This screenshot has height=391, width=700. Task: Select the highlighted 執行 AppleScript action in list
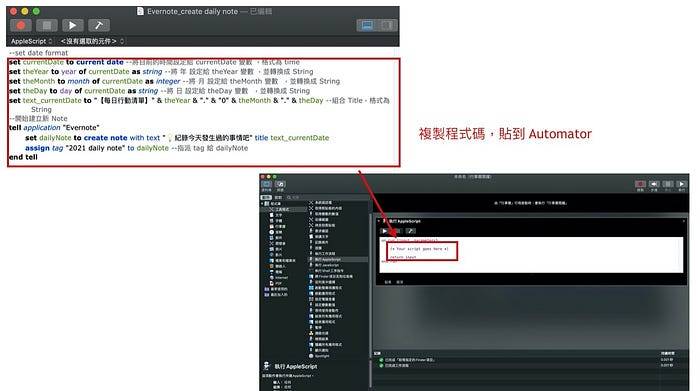pos(338,259)
